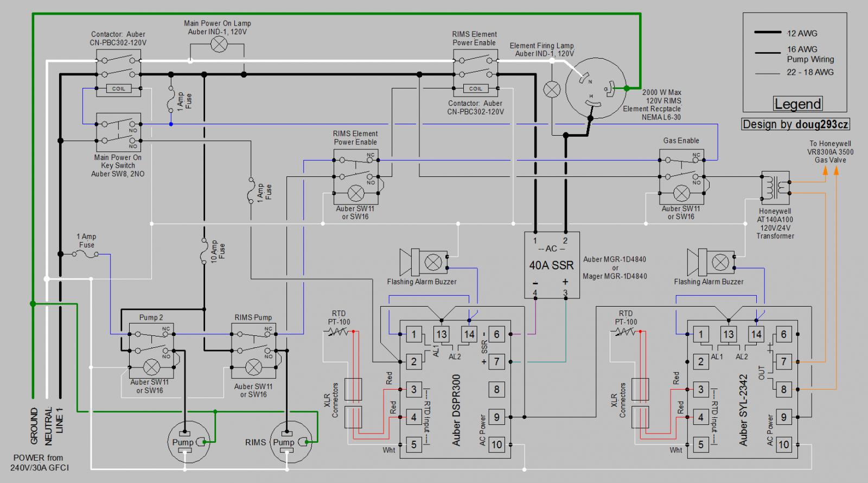Click the 'Auber MGR-1D4840' SSR model label
The width and height of the screenshot is (868, 483).
pyautogui.click(x=615, y=259)
